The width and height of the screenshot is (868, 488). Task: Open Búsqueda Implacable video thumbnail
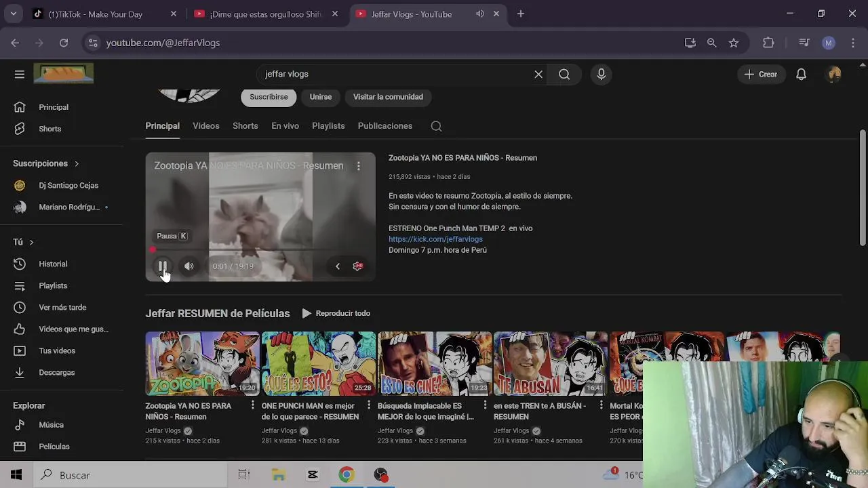435,363
